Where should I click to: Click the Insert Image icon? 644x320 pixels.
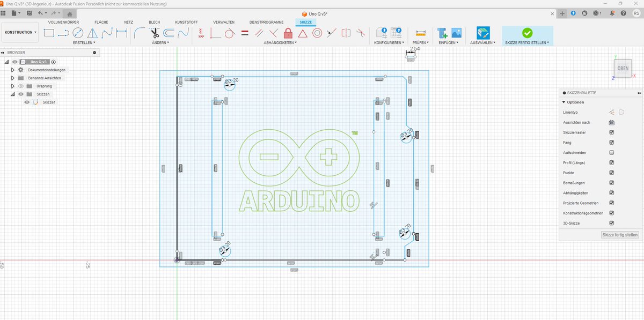[457, 33]
